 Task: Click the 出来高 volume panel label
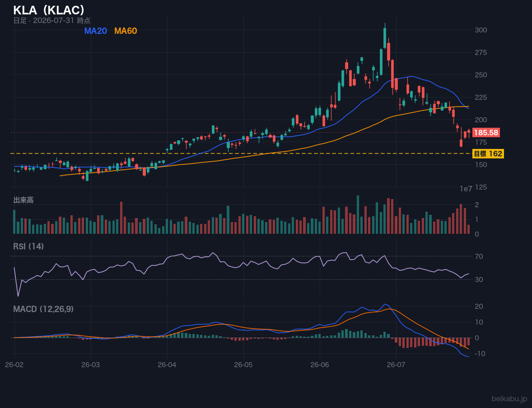23,200
